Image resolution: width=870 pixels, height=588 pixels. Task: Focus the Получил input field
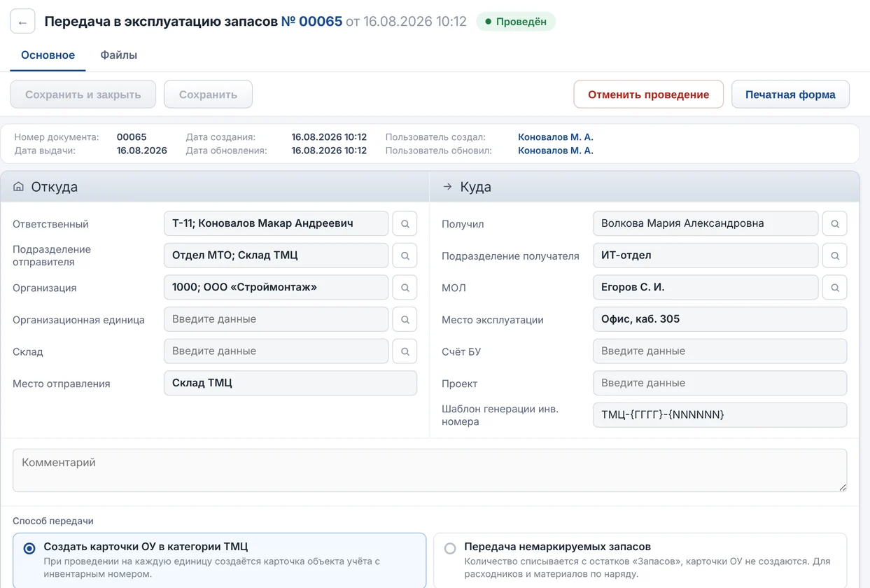point(706,224)
